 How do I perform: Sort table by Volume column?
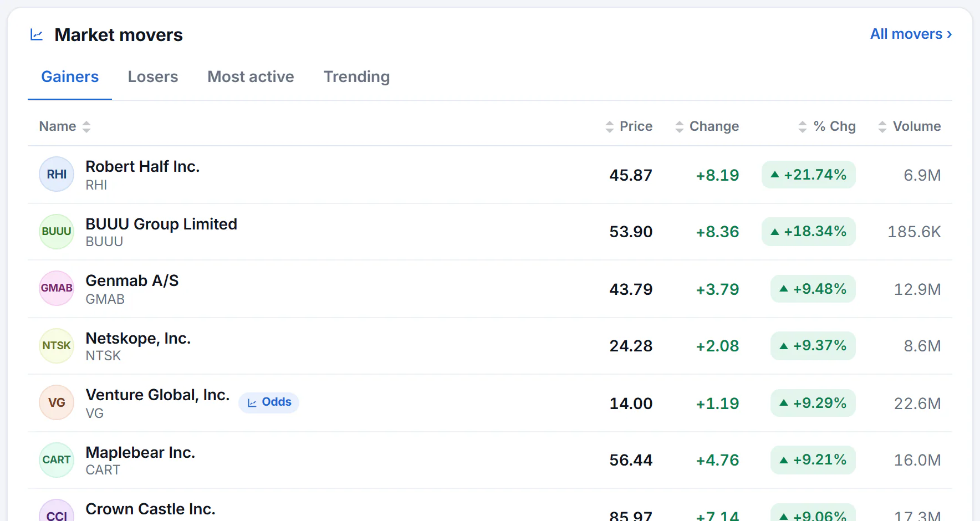909,126
